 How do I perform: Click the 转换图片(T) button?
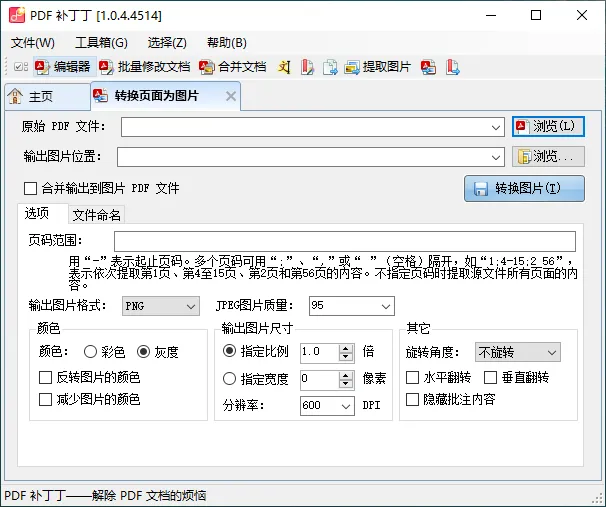(524, 189)
